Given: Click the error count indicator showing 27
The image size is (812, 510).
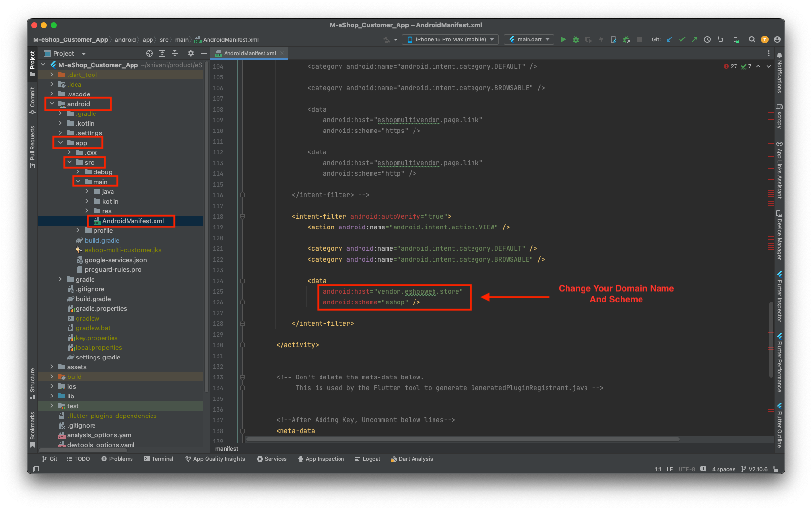Looking at the screenshot, I should (x=731, y=66).
